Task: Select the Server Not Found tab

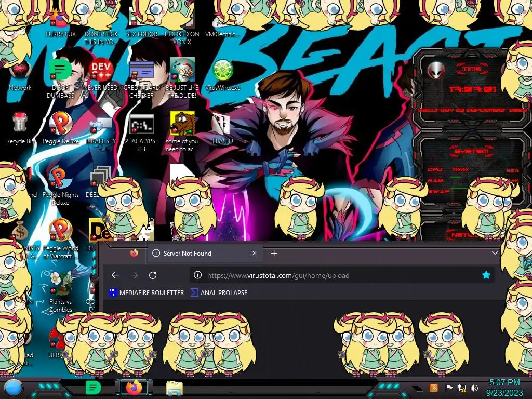Action: [205, 253]
